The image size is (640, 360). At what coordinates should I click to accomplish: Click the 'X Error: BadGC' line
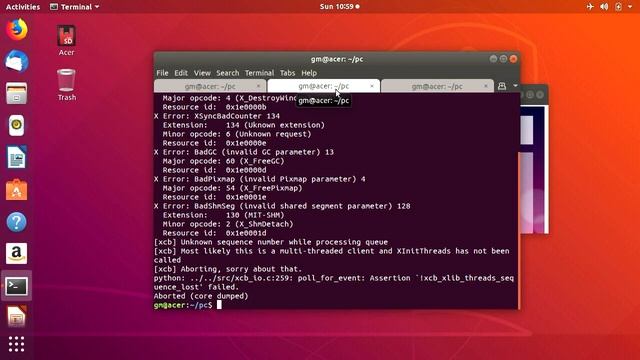[244, 152]
